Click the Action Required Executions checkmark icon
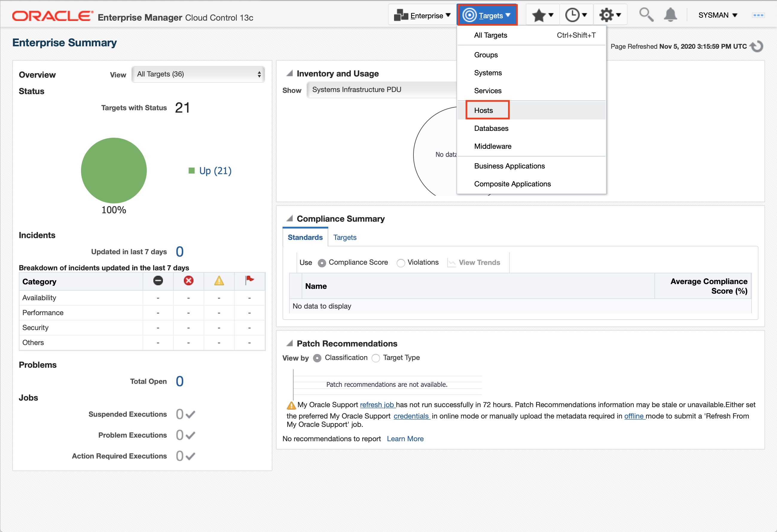 tap(190, 456)
